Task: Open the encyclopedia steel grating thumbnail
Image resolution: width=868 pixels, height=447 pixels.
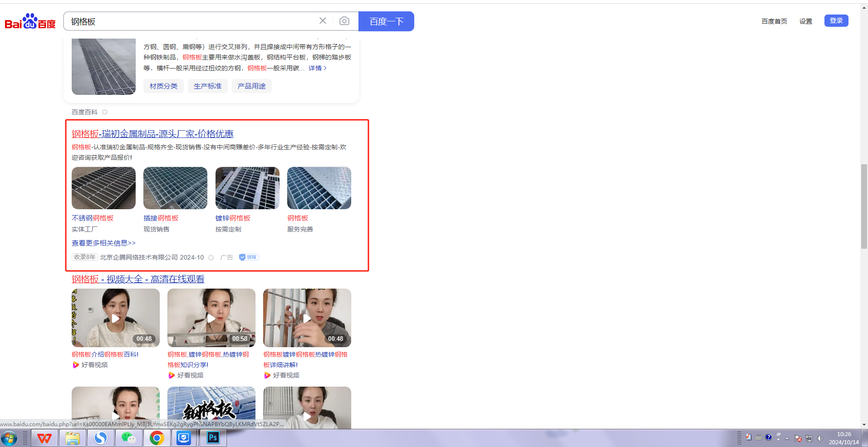Action: pos(103,67)
